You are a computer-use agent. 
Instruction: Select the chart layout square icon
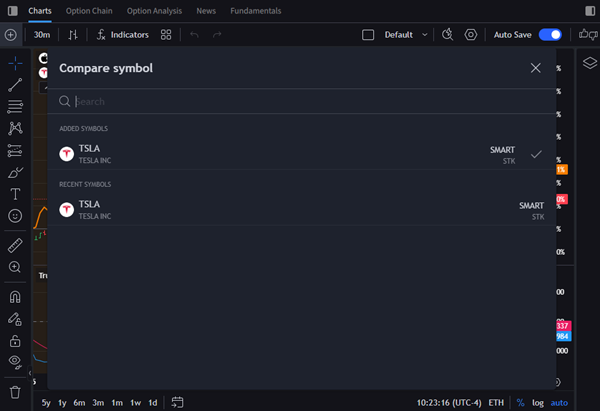[x=368, y=35]
